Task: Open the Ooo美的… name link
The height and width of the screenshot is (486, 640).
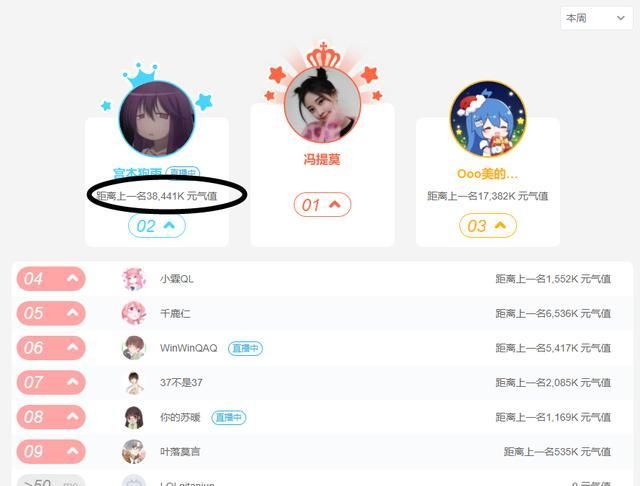Action: [x=488, y=174]
